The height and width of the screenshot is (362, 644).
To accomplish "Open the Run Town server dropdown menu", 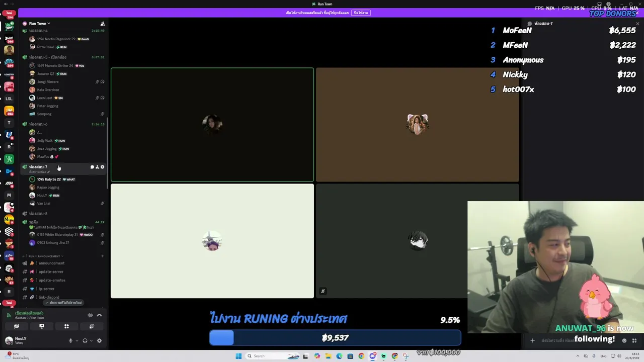I will pyautogui.click(x=39, y=24).
